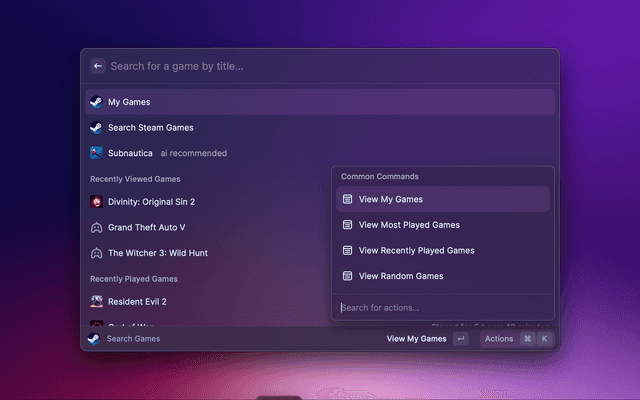
Task: Click the Steam icon next to Search Steam Games
Action: pos(96,128)
